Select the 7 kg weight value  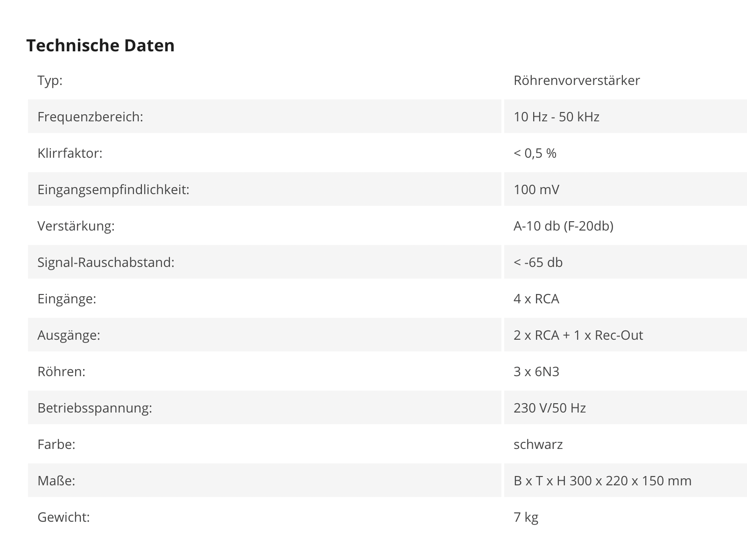pyautogui.click(x=526, y=517)
